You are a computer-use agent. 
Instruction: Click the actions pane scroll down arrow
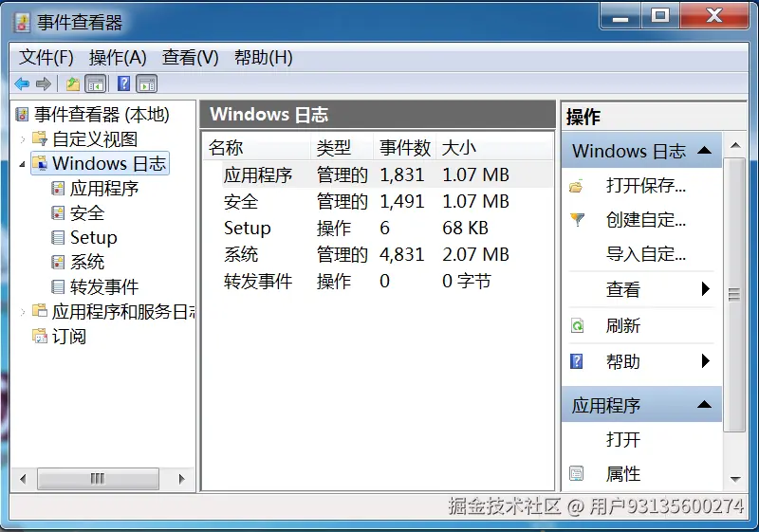tap(735, 479)
